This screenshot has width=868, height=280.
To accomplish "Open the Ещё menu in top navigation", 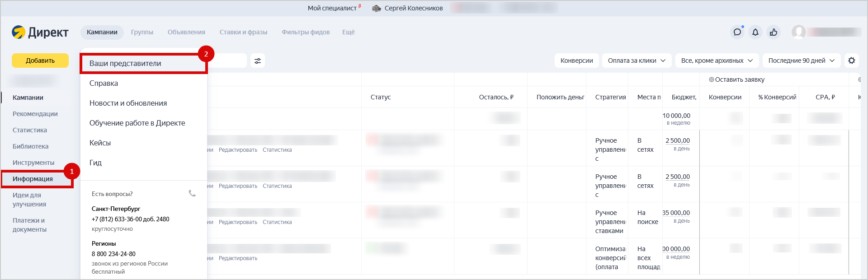I will 348,32.
